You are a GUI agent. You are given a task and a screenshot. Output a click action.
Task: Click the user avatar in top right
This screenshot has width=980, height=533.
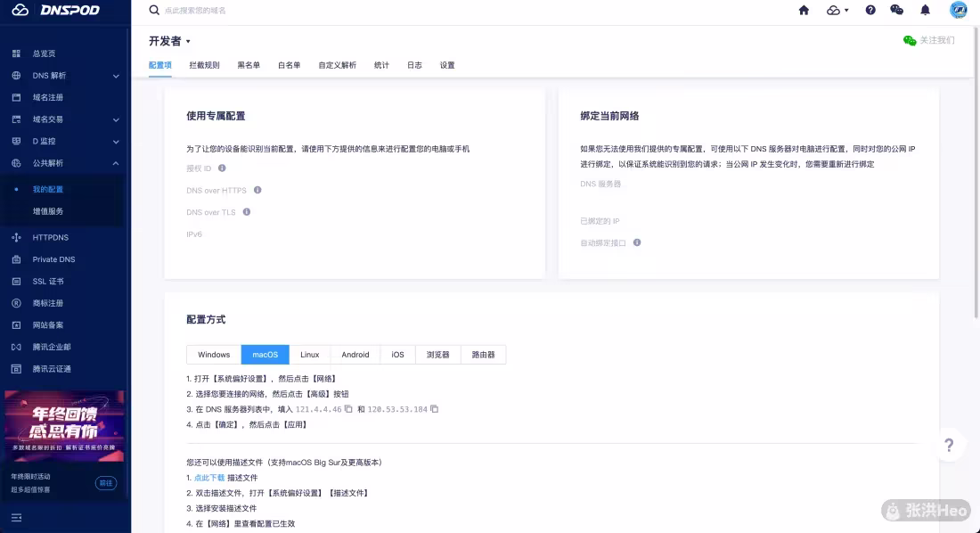tap(959, 10)
